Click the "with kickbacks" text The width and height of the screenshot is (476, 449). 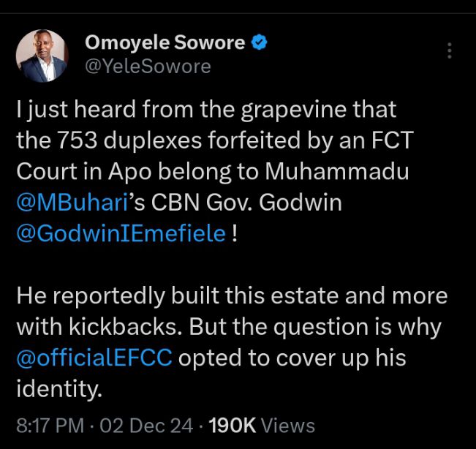point(97,328)
